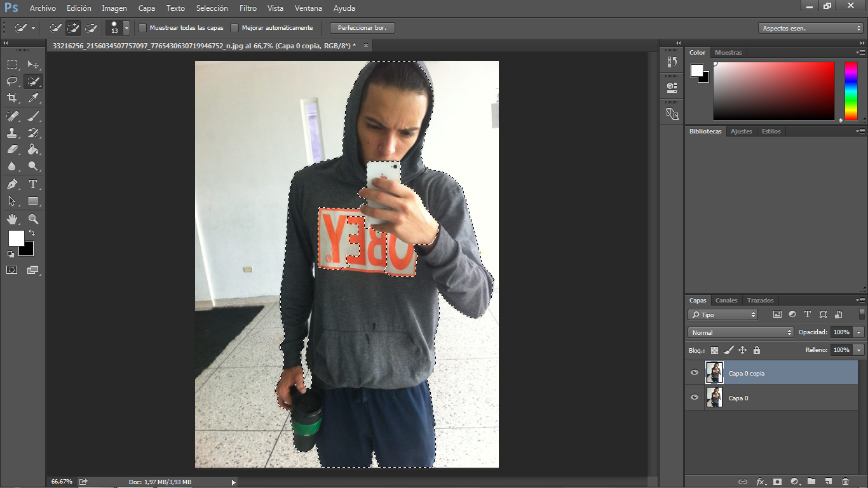This screenshot has height=488, width=868.
Task: Select the Path Selection tool
Action: point(12,201)
